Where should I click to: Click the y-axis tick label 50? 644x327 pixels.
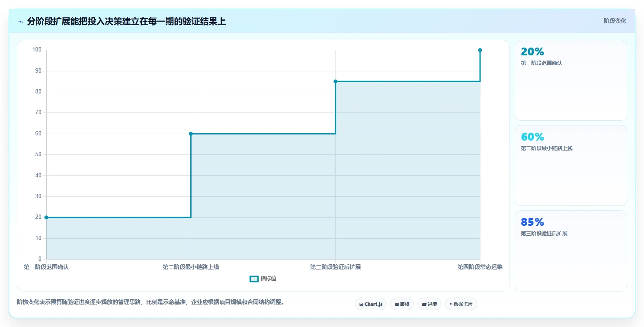click(x=38, y=154)
